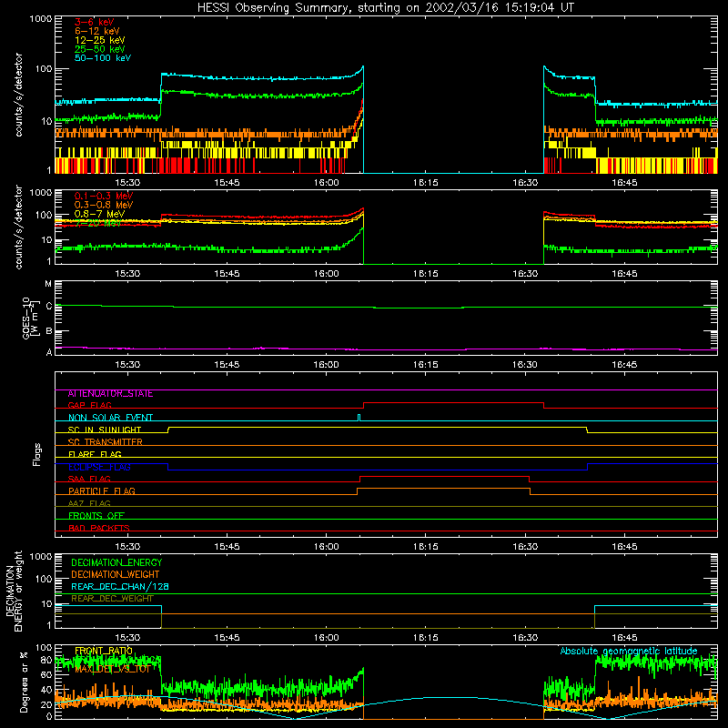Viewport: 728px width, 728px height.
Task: Click 15:45 time tick below the decimation panel
Action: pyautogui.click(x=227, y=638)
